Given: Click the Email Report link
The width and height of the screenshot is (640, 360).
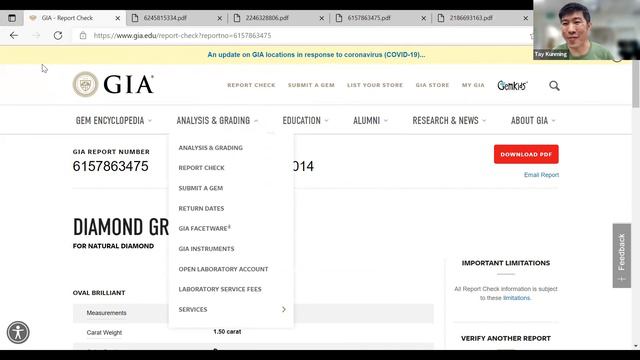Looking at the screenshot, I should 541,175.
